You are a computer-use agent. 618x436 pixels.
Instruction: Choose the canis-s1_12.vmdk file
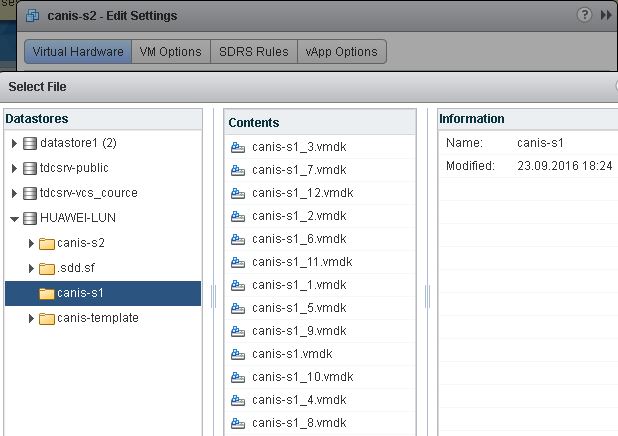(301, 192)
